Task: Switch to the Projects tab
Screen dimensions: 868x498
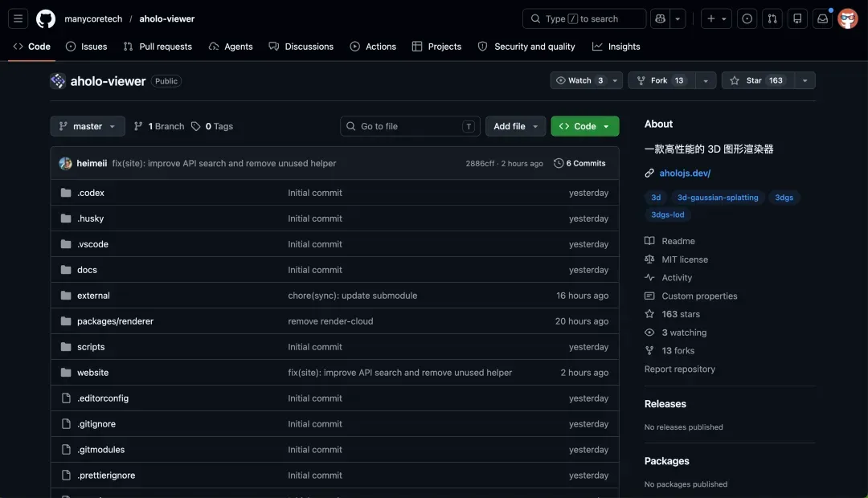Action: 436,47
